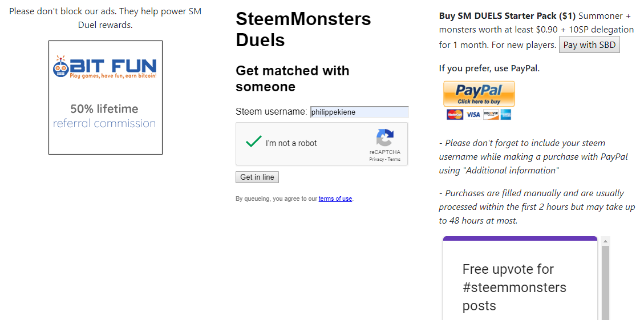Click the American Express card icon
The width and height of the screenshot is (644, 320).
505,115
